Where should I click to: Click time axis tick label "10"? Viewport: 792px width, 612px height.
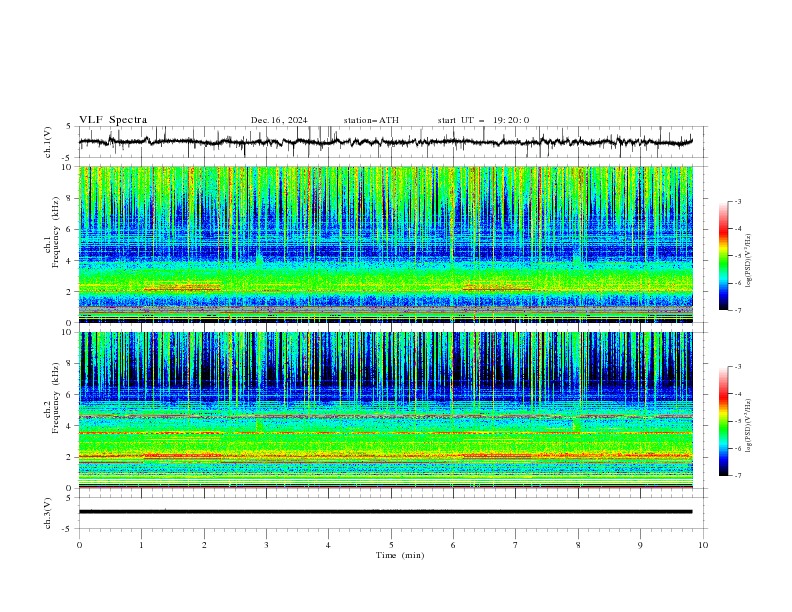pyautogui.click(x=703, y=545)
